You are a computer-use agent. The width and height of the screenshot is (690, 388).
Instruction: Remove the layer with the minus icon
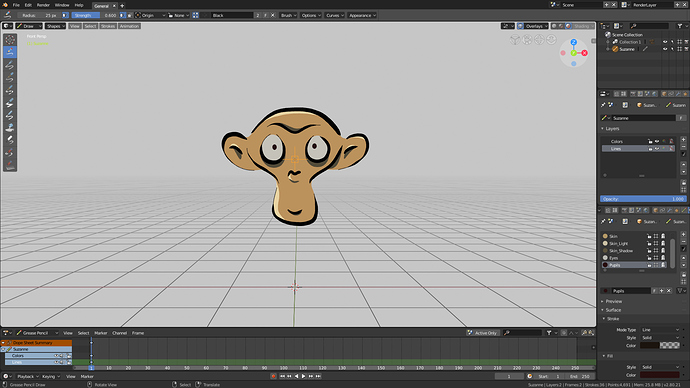click(683, 146)
